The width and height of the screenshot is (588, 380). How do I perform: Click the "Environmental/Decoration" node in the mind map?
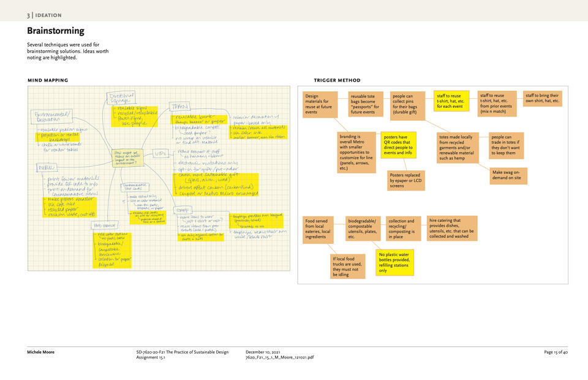tap(51, 116)
